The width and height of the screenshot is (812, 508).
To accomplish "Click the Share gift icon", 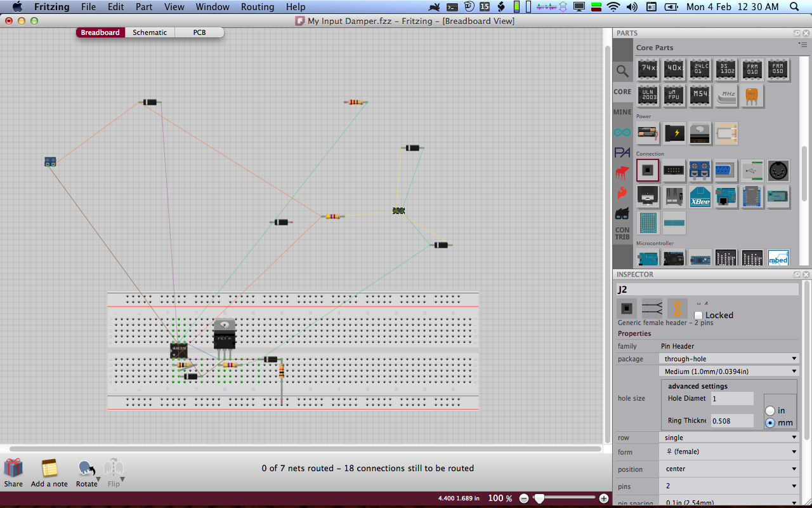I will click(x=13, y=469).
